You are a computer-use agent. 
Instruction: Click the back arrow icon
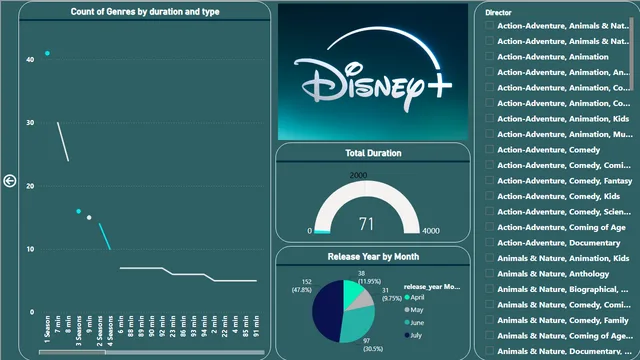[x=10, y=181]
